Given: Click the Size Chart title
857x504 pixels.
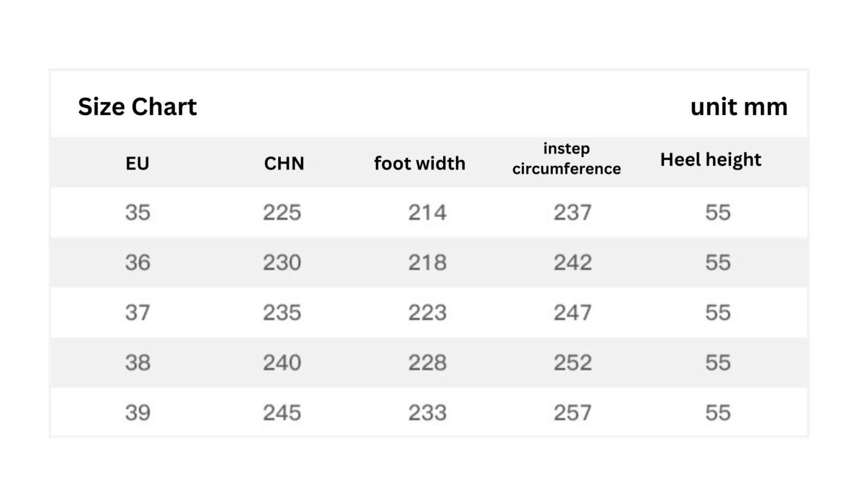Looking at the screenshot, I should pyautogui.click(x=137, y=107).
